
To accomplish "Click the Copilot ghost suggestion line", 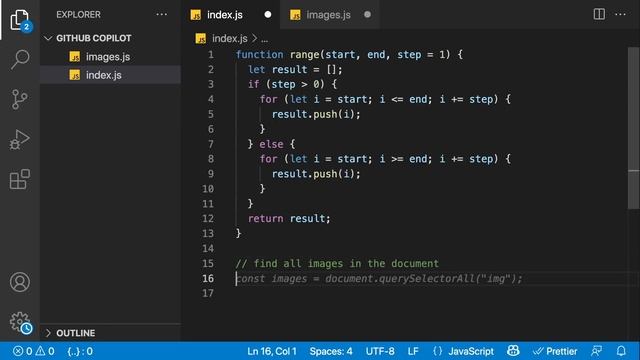I will [379, 279].
